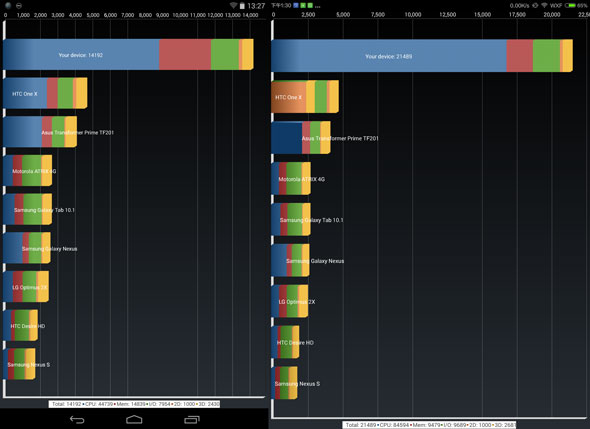The image size is (590, 429).
Task: Select Samsung Nexus S bar in right chart
Action: tap(284, 383)
